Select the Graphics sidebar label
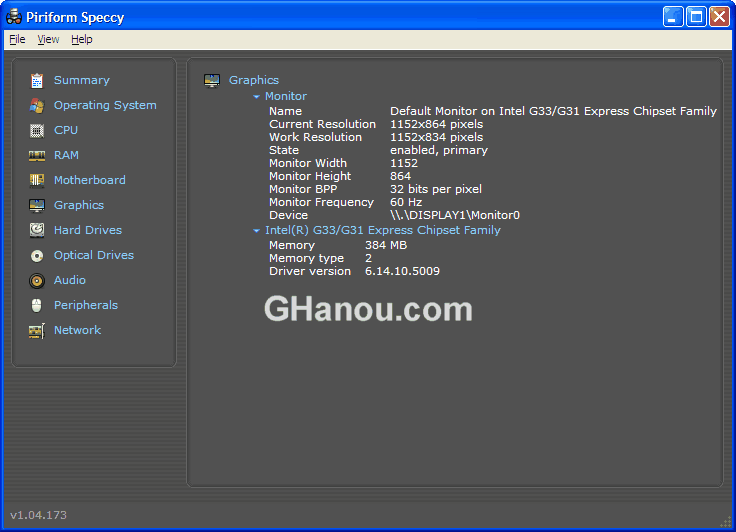Image resolution: width=736 pixels, height=532 pixels. coord(79,205)
